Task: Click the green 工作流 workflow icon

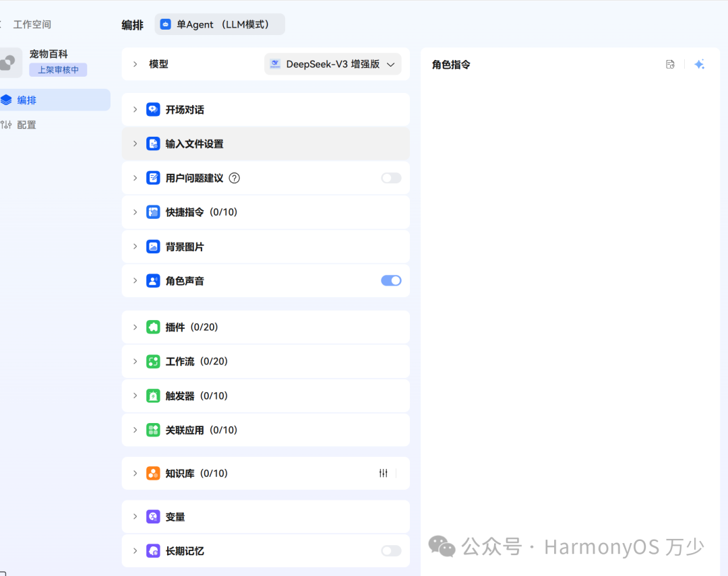Action: 153,362
